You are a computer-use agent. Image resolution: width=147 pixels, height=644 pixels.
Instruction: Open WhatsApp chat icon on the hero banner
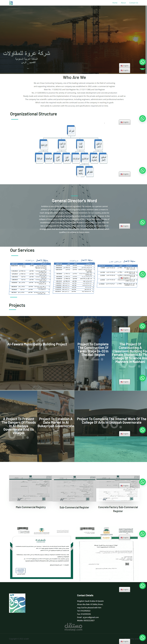pyautogui.click(x=142, y=62)
